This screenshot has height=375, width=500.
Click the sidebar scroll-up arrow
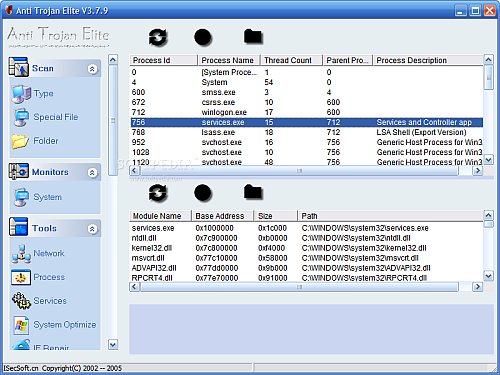coord(113,60)
